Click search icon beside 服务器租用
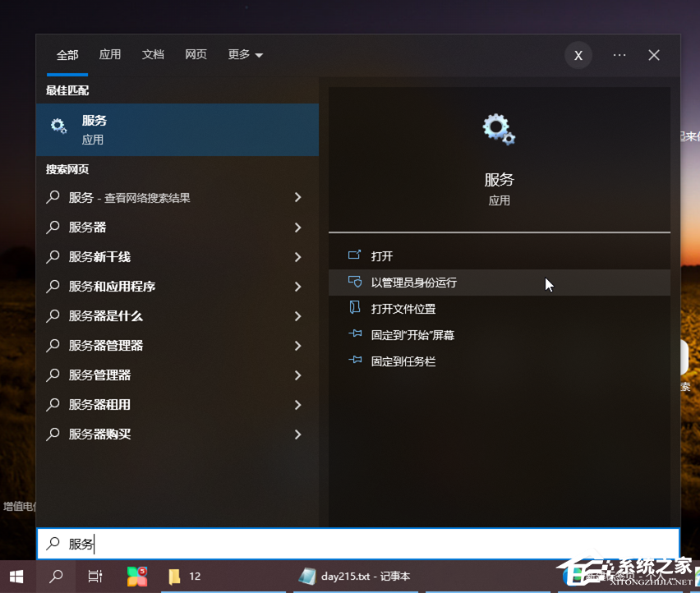Screen dimensions: 700x593 coord(53,404)
